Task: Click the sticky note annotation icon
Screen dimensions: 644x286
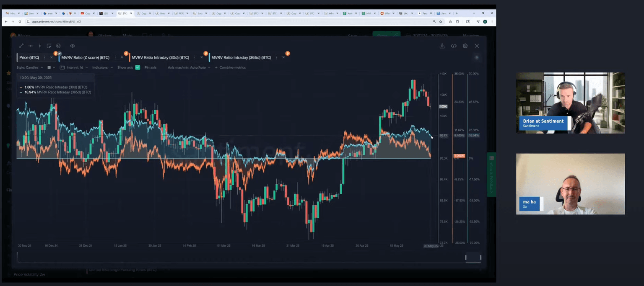Action: click(49, 46)
